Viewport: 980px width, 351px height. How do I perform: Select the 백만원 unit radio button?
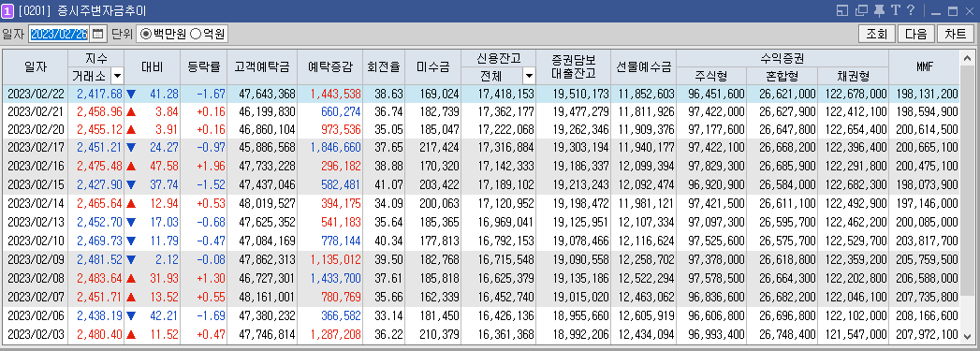click(x=146, y=34)
